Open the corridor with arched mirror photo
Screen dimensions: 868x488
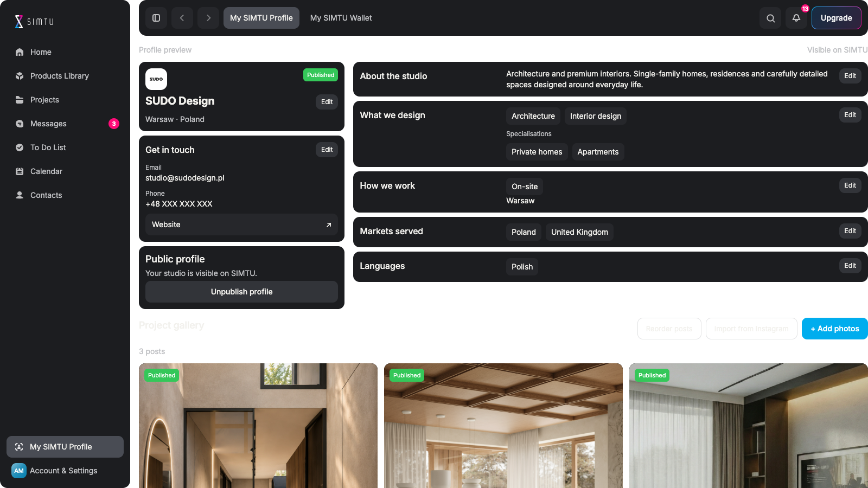point(258,426)
